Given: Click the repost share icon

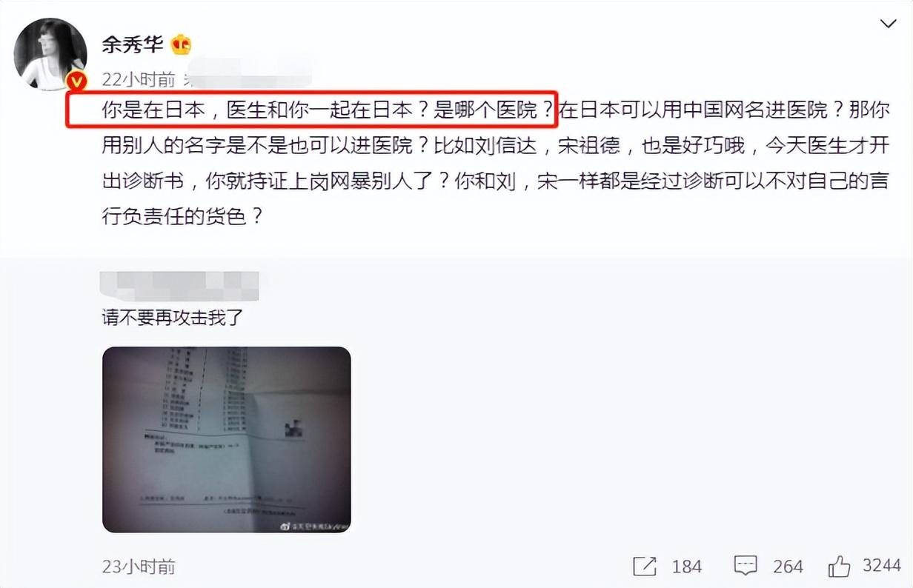Looking at the screenshot, I should coord(644,567).
